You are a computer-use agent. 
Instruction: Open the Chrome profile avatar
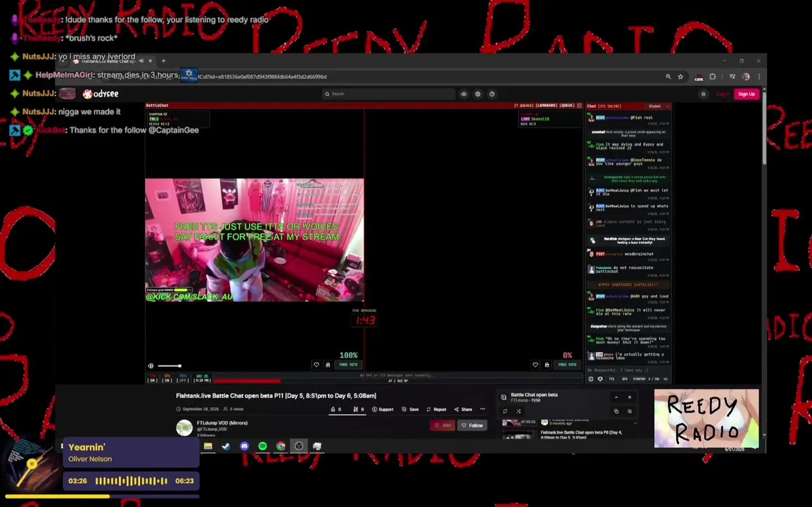746,77
